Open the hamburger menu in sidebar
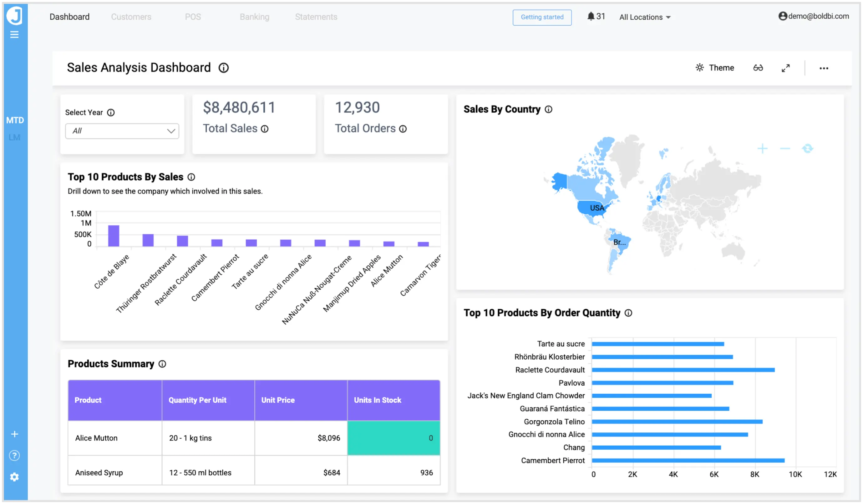863x504 pixels. coord(14,35)
